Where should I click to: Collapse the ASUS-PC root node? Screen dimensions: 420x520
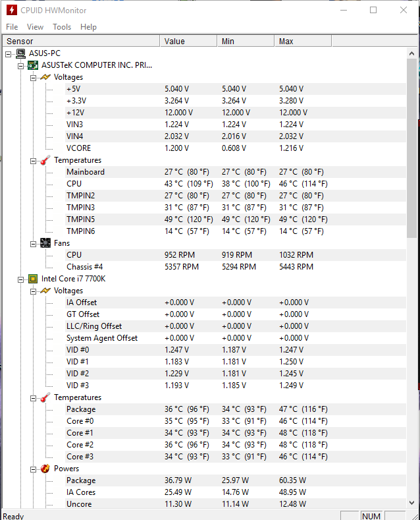[x=9, y=54]
